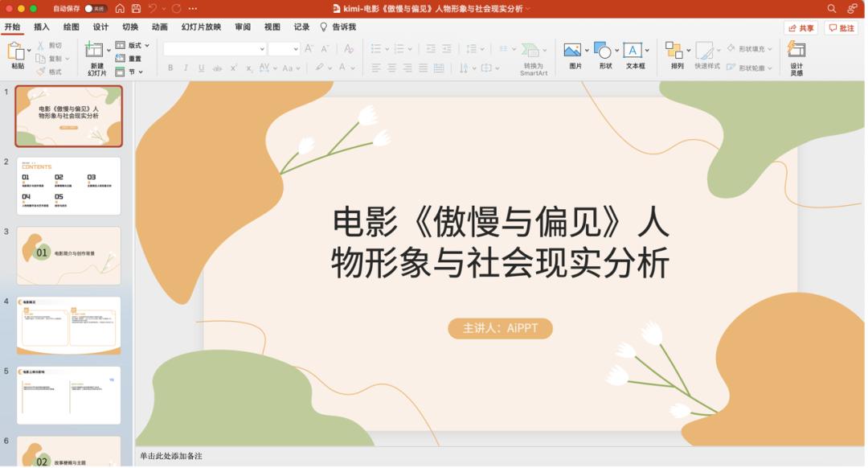
Task: Click the 主讲人：AiPPT label on slide
Action: tap(501, 328)
